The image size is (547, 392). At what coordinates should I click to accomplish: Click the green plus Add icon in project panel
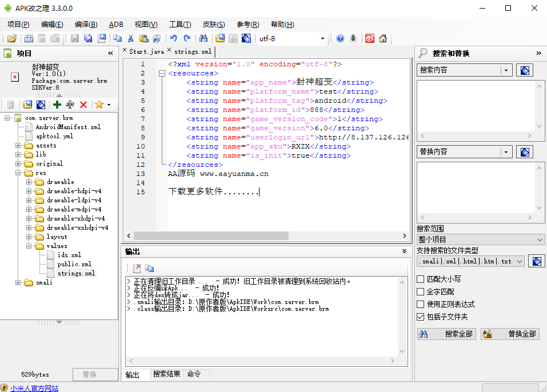click(57, 104)
